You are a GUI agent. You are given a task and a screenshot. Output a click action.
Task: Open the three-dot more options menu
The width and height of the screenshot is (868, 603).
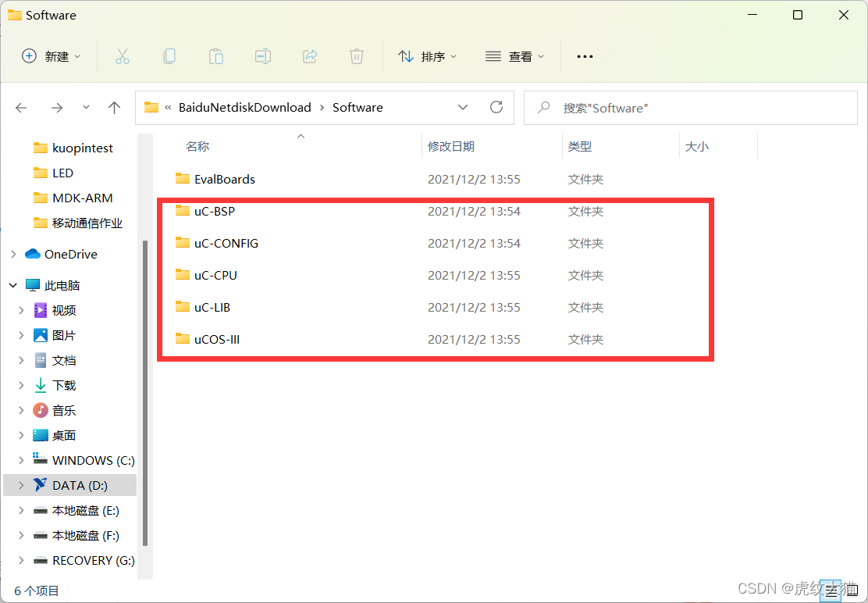[585, 56]
